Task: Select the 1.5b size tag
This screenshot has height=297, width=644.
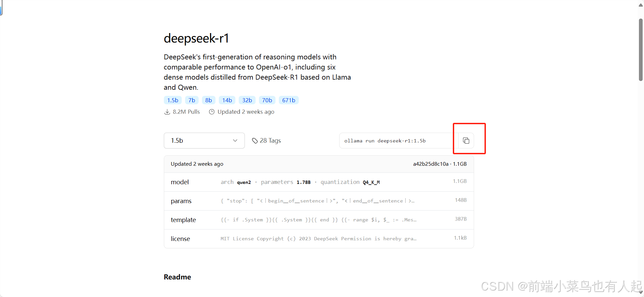Action: point(173,100)
